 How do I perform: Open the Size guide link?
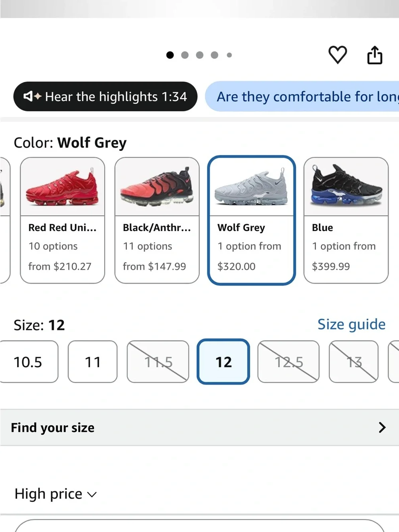tap(352, 324)
